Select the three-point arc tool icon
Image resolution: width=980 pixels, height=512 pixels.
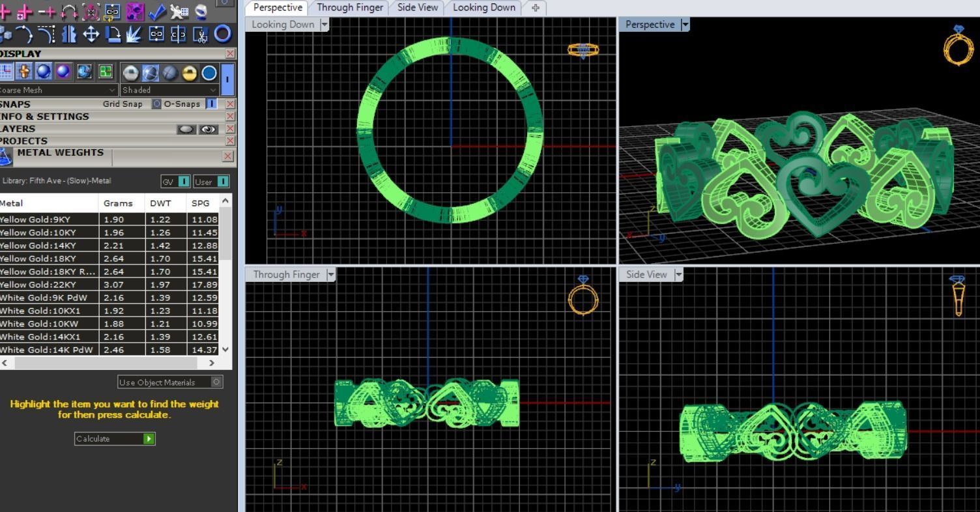pos(25,34)
